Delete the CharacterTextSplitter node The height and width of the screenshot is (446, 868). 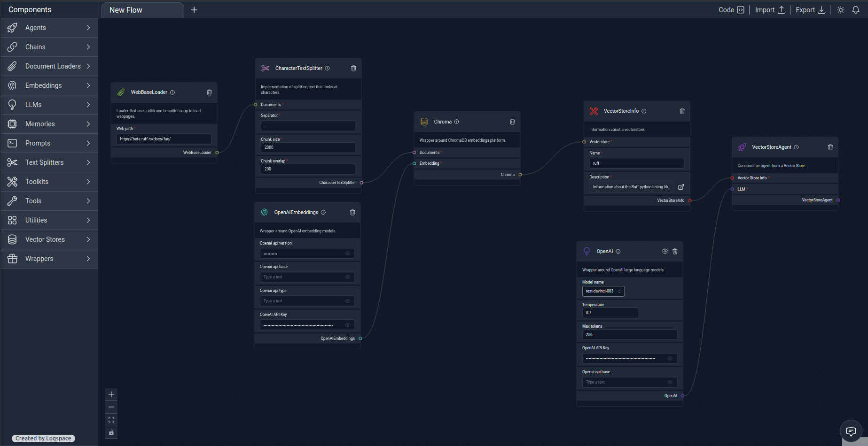point(353,69)
